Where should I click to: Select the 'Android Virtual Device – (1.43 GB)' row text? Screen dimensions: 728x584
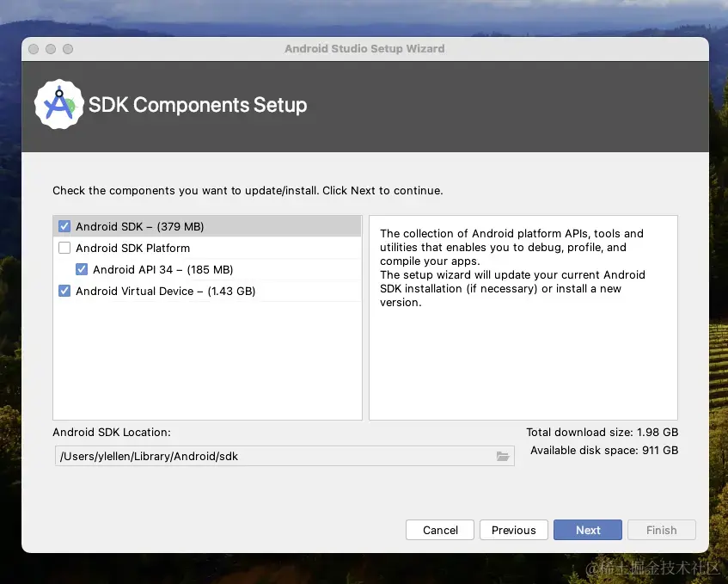pos(166,291)
